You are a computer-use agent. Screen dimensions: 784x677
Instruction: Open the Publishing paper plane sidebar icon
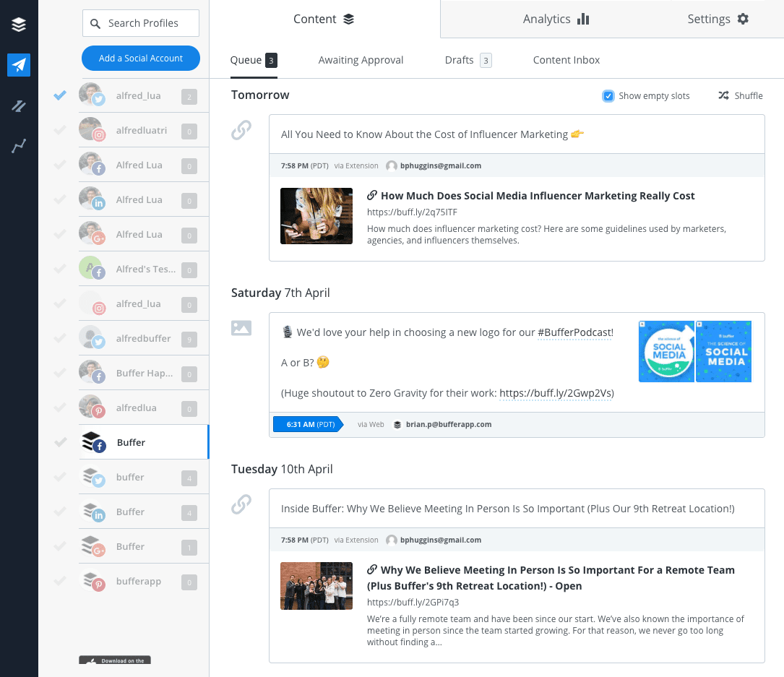(x=18, y=65)
